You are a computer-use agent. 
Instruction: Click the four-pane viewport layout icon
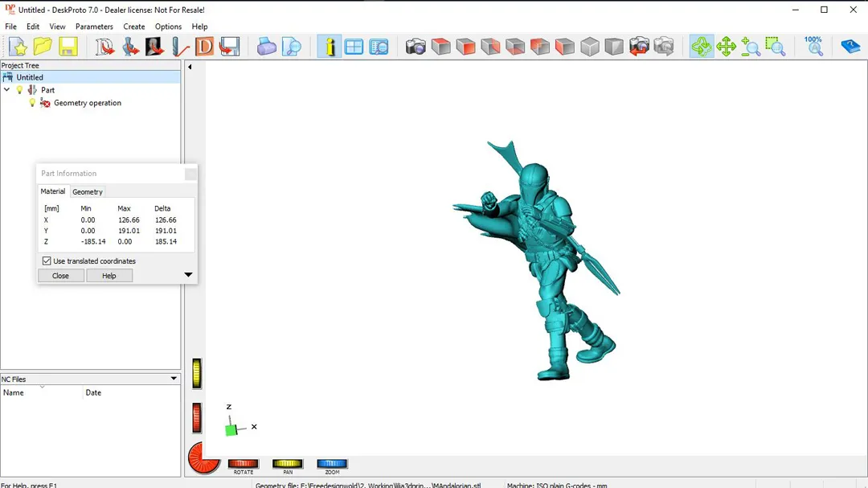(x=354, y=47)
